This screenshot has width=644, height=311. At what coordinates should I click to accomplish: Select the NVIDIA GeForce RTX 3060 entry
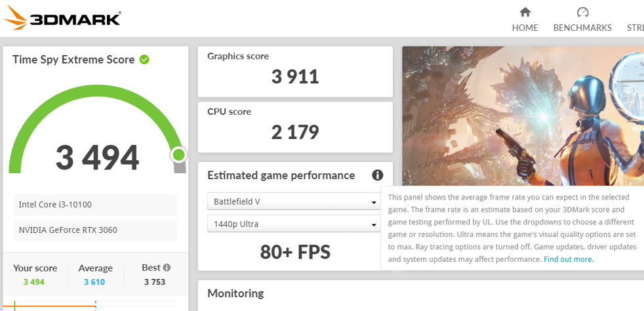click(x=96, y=230)
